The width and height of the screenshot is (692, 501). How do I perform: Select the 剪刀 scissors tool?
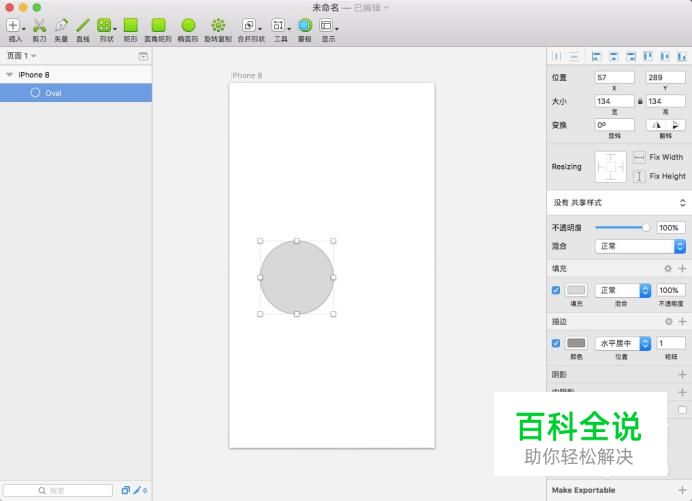[x=39, y=25]
